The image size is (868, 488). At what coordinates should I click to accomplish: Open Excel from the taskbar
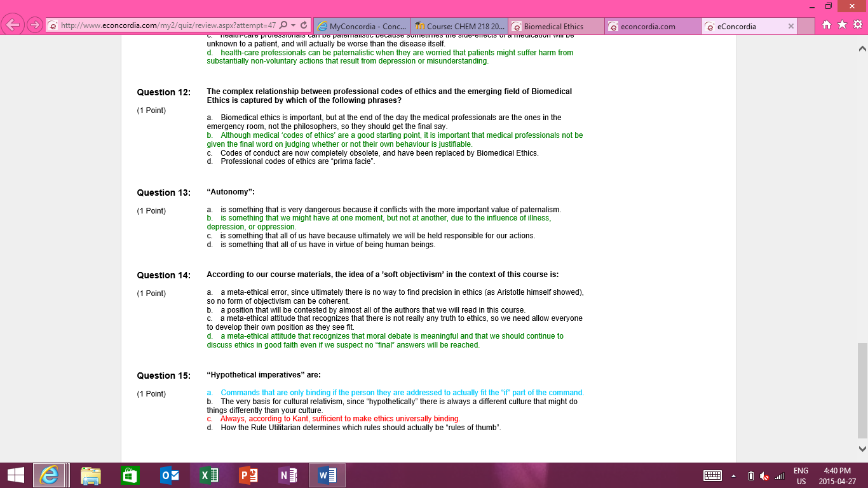(x=209, y=475)
